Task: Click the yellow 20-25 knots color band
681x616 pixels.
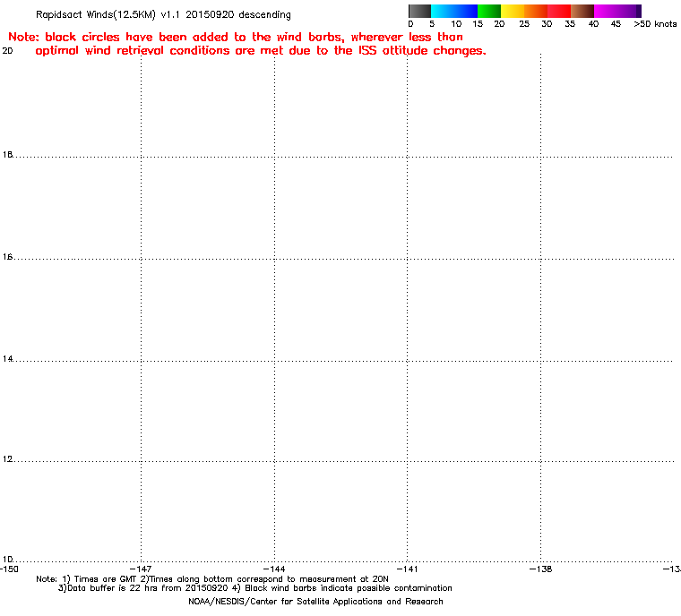Action: [x=513, y=11]
